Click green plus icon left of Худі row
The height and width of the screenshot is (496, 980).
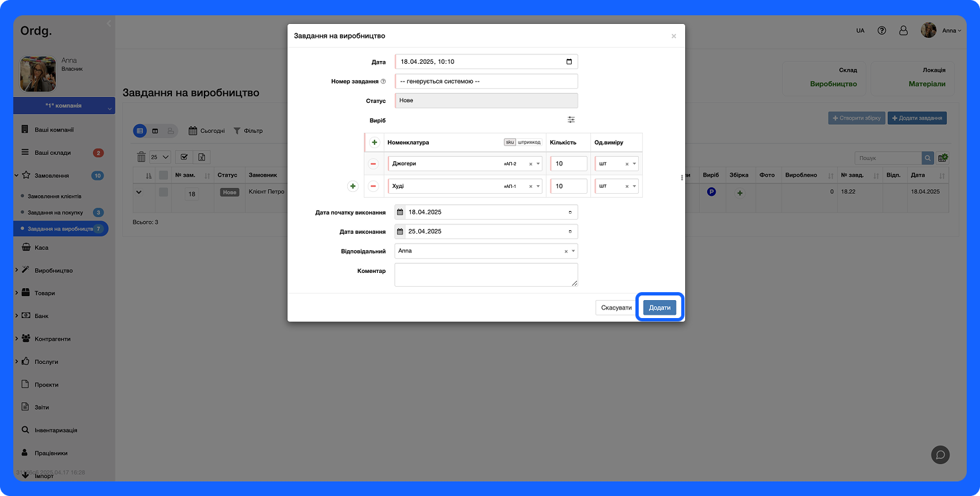coord(353,187)
